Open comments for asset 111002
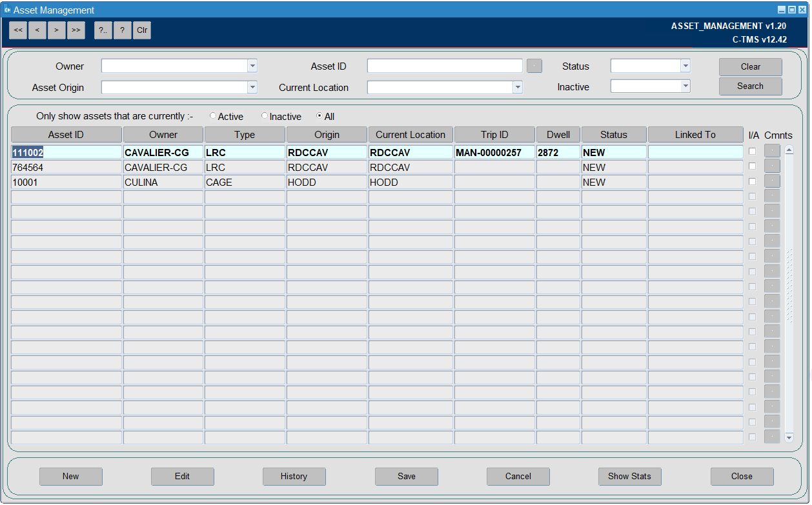 [772, 151]
